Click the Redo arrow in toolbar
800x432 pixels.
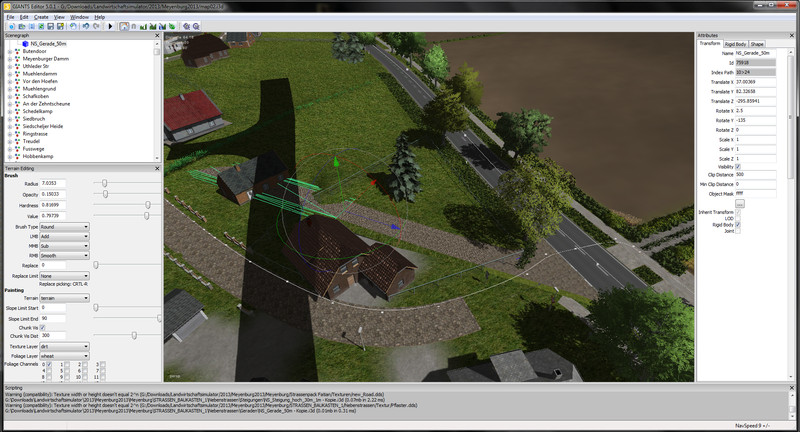coord(95,26)
